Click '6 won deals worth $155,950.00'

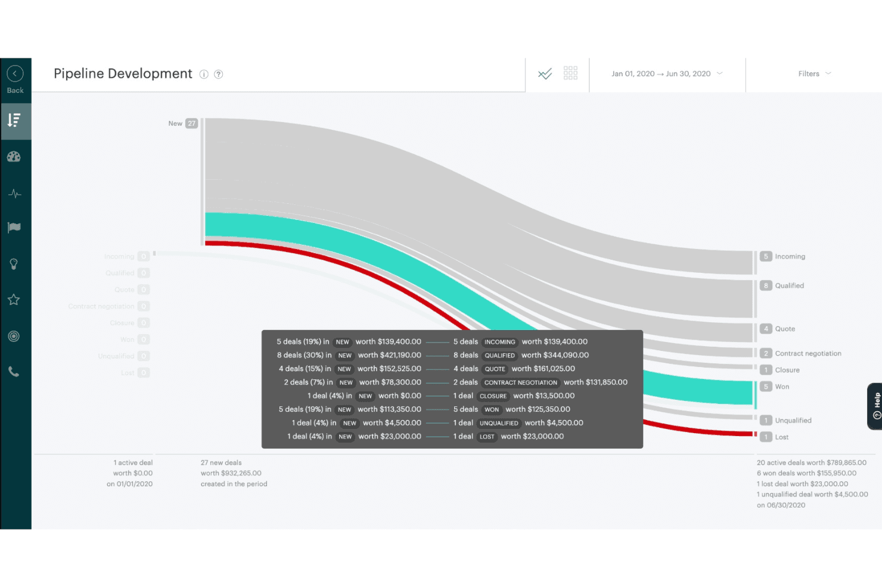tap(806, 474)
